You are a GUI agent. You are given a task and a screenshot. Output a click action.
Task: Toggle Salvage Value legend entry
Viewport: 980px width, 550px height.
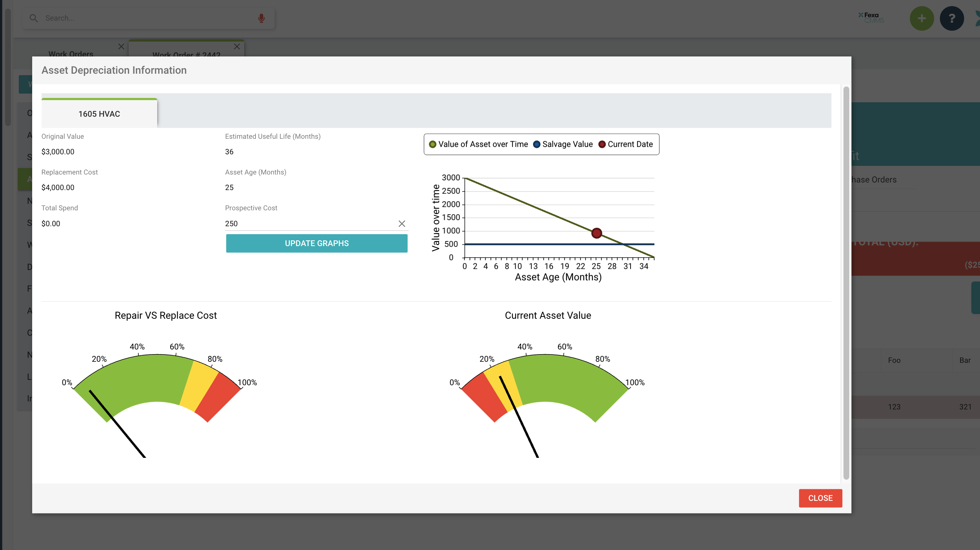[563, 144]
